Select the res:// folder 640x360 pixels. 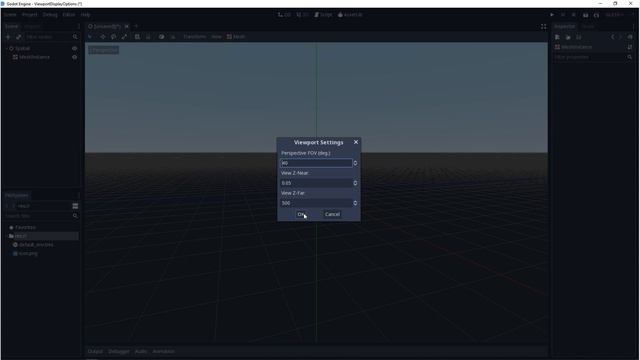click(x=20, y=236)
